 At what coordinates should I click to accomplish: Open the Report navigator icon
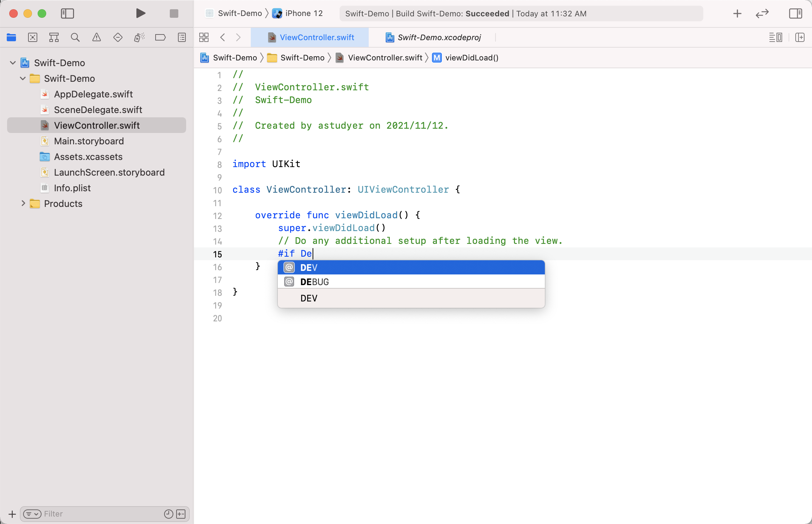coord(182,37)
